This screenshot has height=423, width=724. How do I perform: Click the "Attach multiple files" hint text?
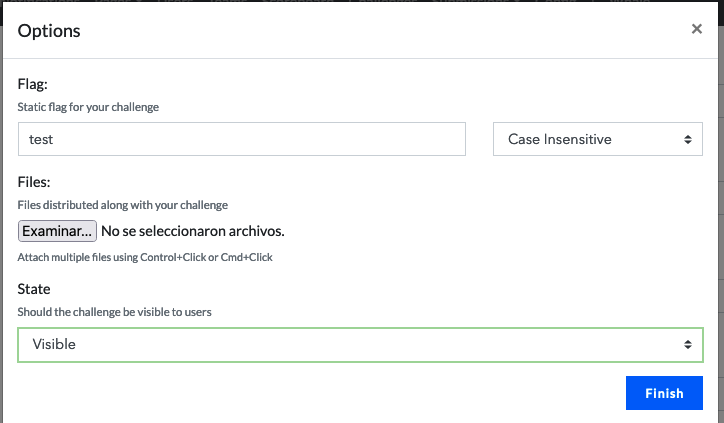[145, 257]
